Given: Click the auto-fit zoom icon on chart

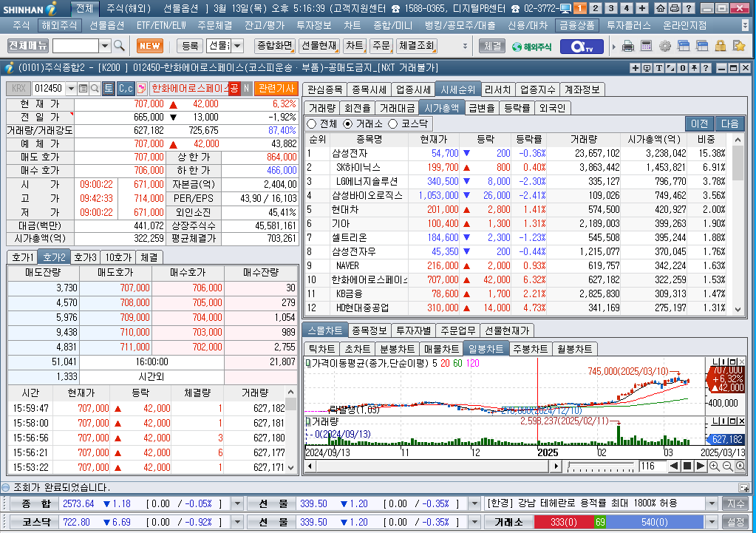Looking at the screenshot, I should coord(740,466).
